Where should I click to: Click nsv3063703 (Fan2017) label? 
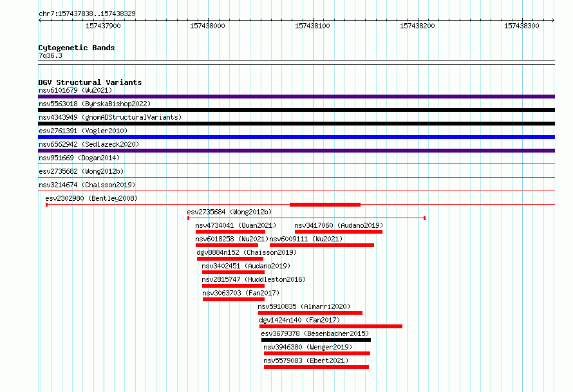tap(241, 293)
